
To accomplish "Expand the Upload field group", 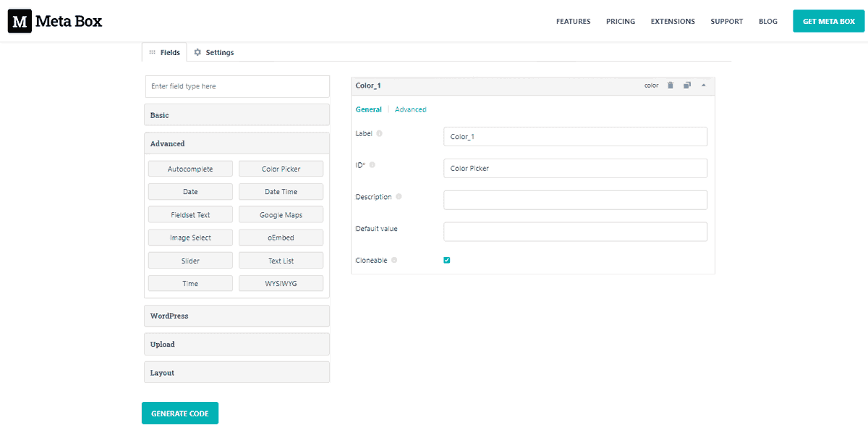I will pyautogui.click(x=237, y=345).
